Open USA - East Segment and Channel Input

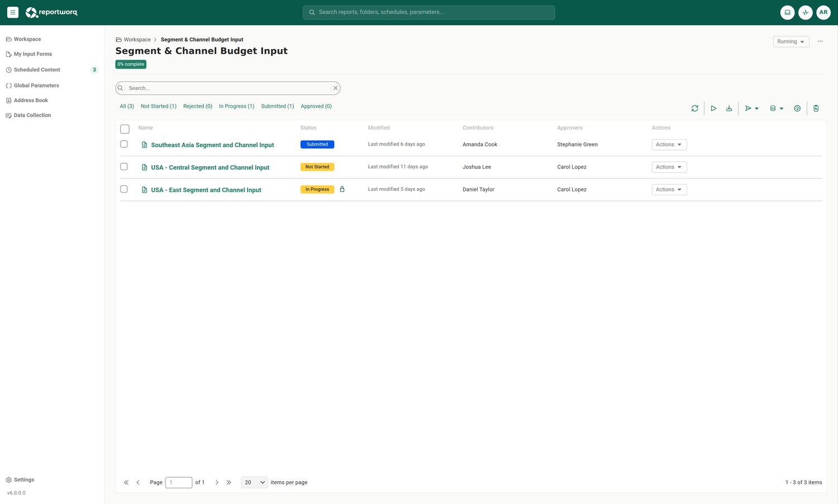click(206, 190)
